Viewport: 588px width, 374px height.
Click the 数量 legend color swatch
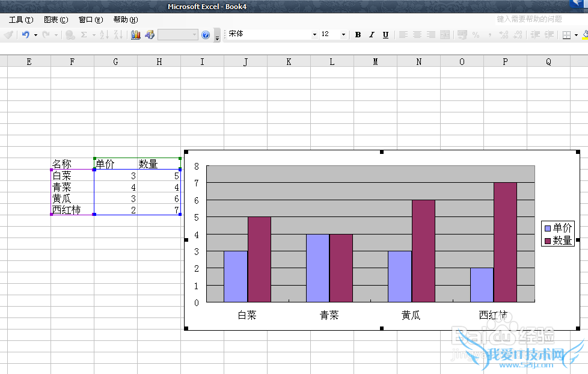(x=547, y=241)
